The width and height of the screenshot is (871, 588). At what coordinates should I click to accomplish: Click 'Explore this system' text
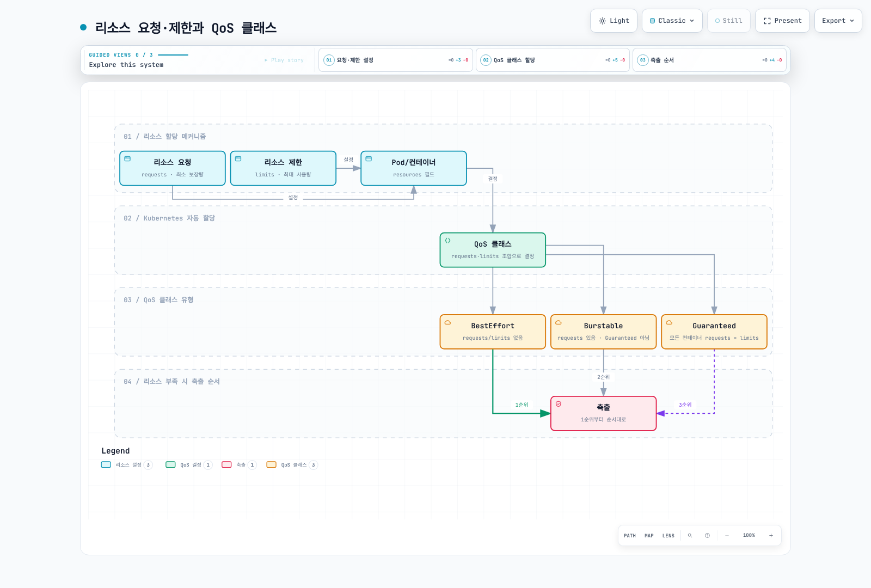coord(126,65)
